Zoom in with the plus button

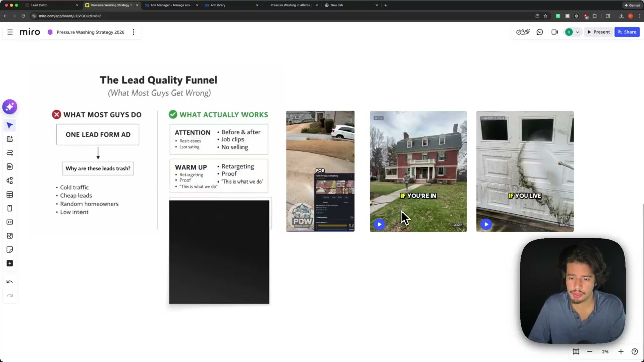[621, 352]
